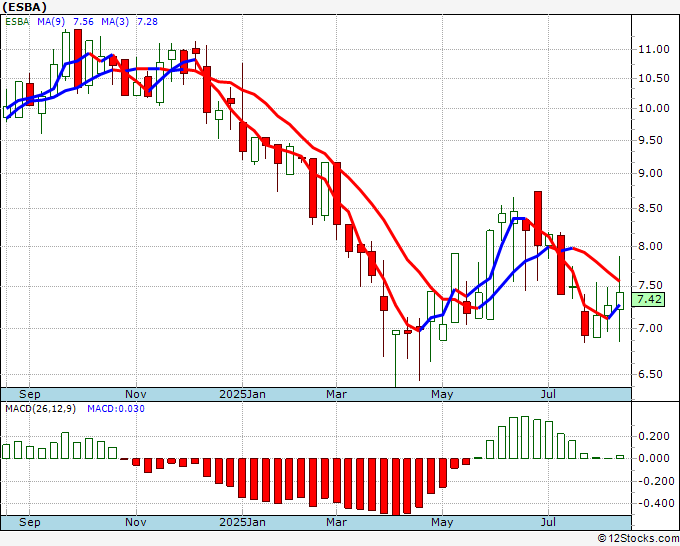Image resolution: width=680 pixels, height=546 pixels.
Task: Click the 6.50 price axis label
Action: pos(651,374)
